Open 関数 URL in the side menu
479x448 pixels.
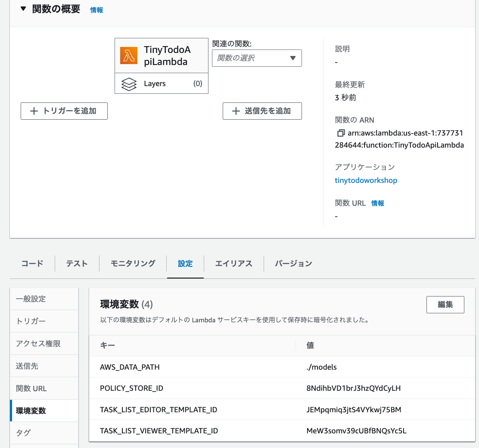44,389
